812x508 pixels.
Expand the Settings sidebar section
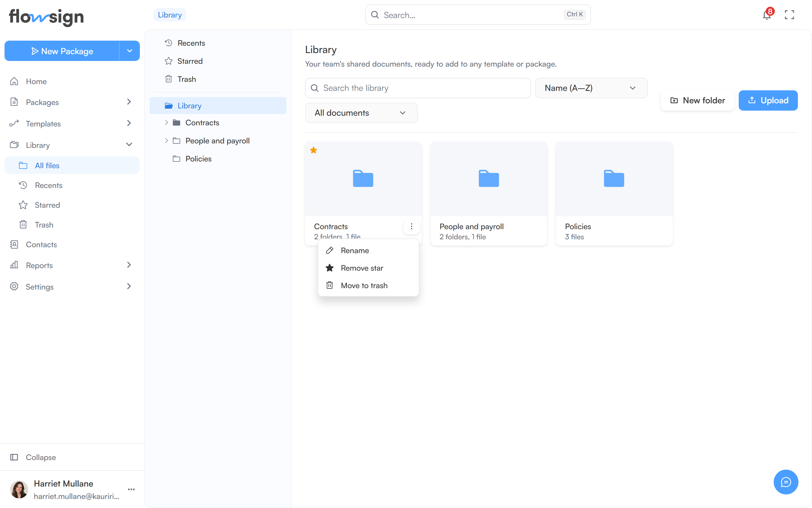(129, 286)
